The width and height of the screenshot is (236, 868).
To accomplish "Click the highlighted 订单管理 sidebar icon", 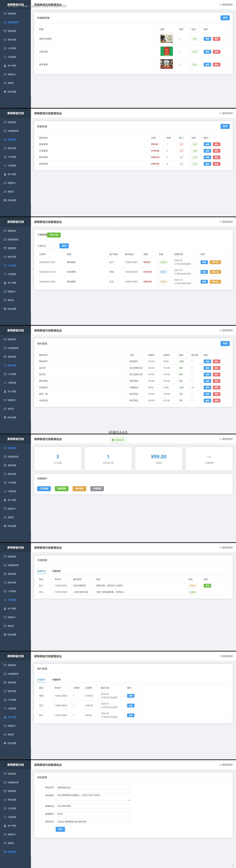I will pyautogui.click(x=5, y=266).
